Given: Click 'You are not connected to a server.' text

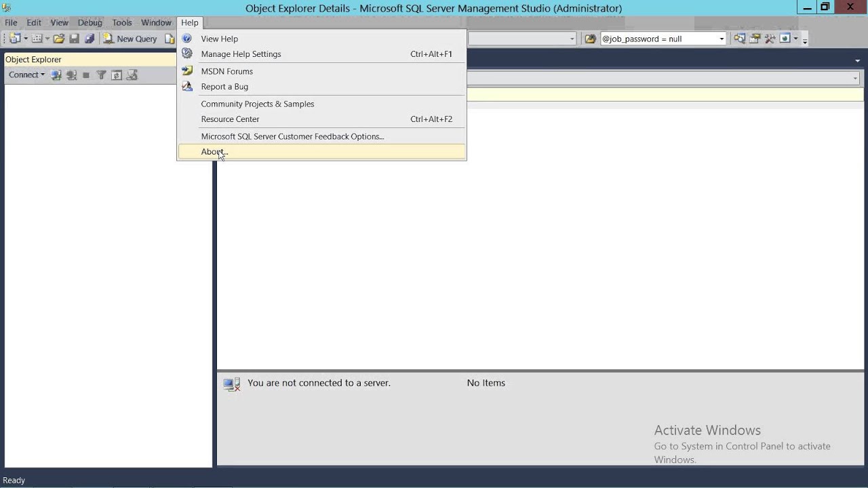Looking at the screenshot, I should [319, 383].
